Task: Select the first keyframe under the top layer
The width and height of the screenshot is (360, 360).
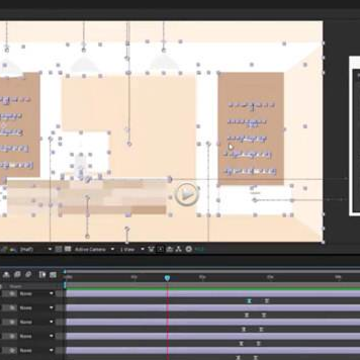Action: coord(249,301)
